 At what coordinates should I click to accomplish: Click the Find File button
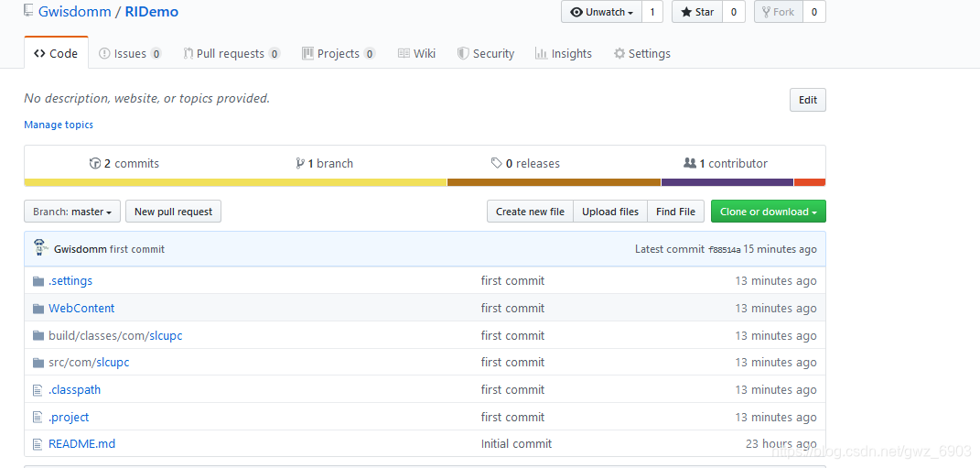tap(675, 212)
